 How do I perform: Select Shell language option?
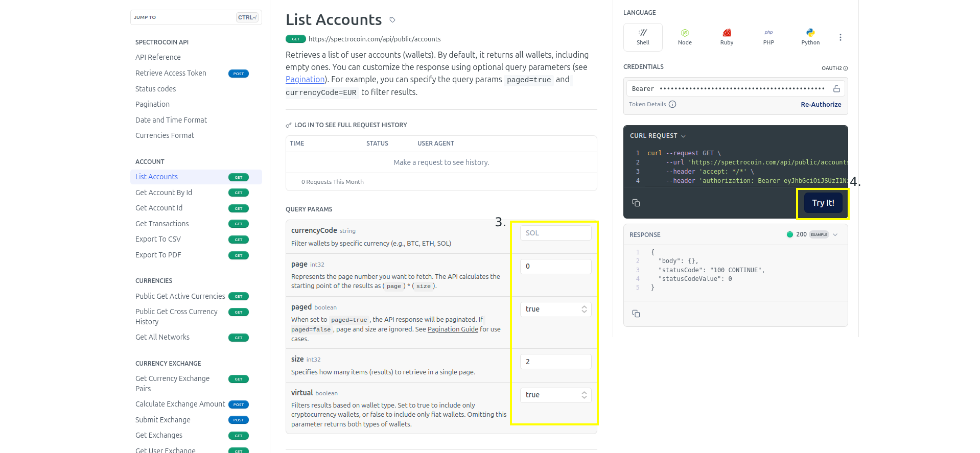643,37
